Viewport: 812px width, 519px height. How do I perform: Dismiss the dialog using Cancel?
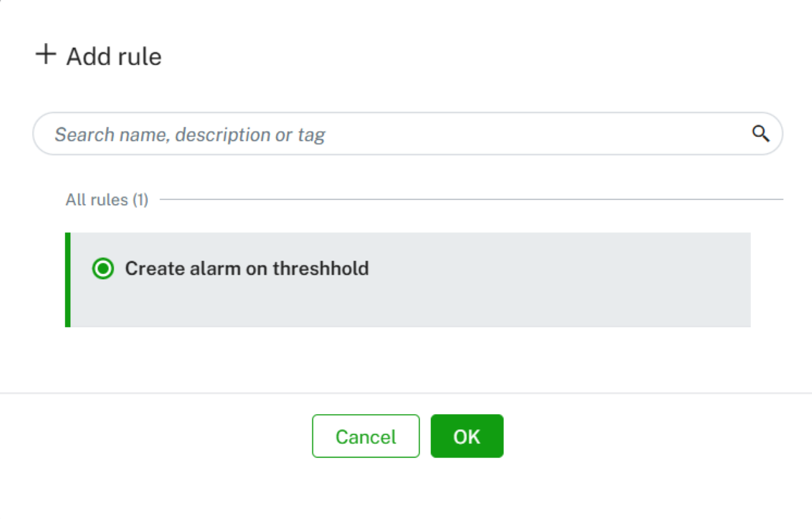click(365, 436)
